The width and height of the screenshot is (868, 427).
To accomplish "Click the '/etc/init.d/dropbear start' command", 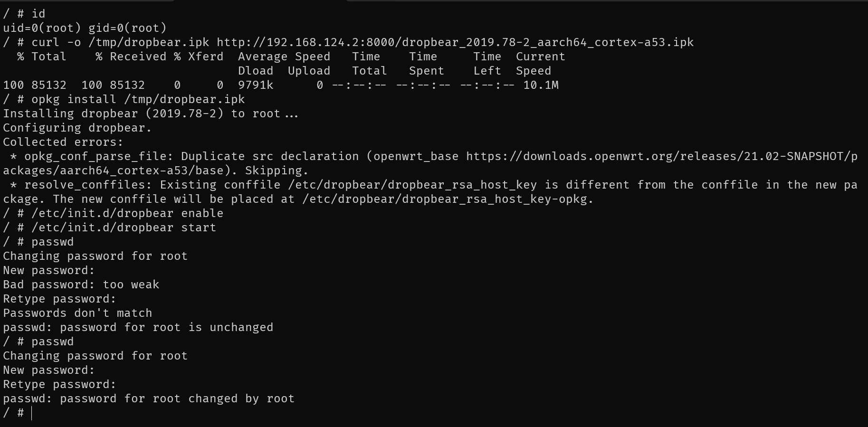I will point(124,228).
